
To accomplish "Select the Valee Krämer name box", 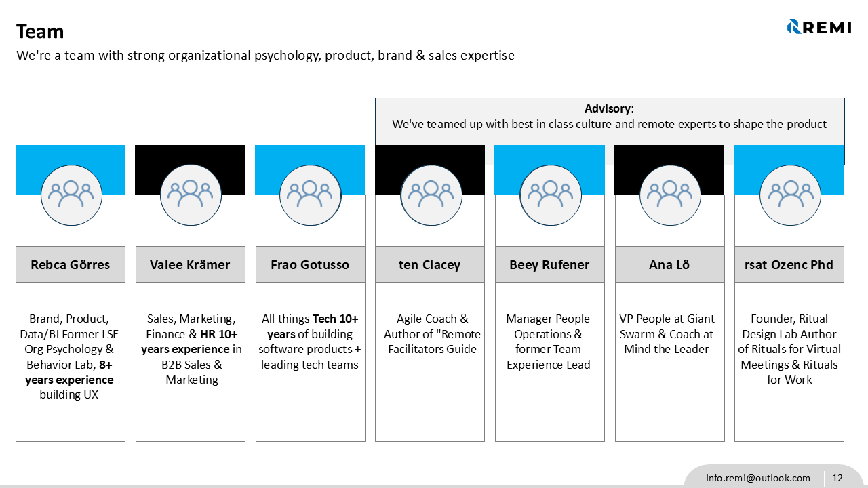I will tap(191, 264).
